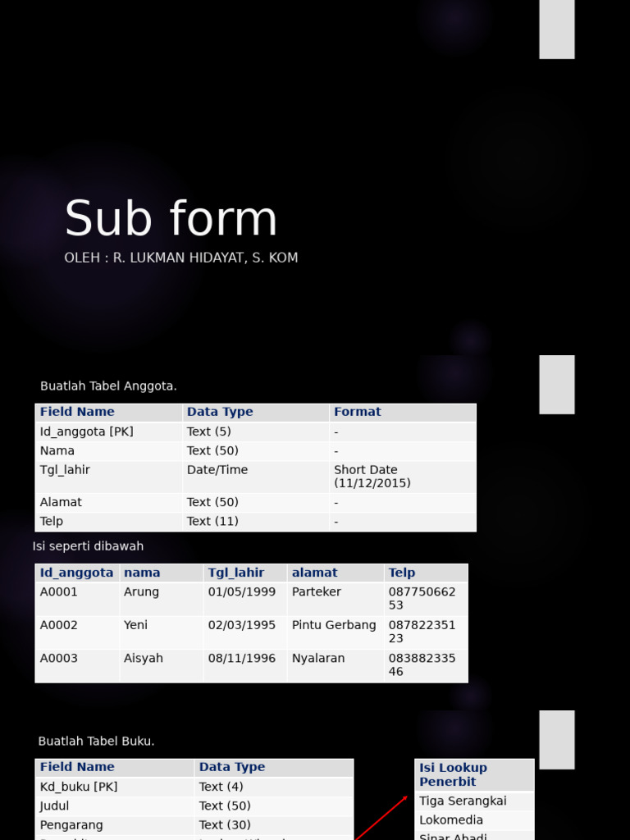Click Arung's phone number 08775066253

pyautogui.click(x=422, y=598)
